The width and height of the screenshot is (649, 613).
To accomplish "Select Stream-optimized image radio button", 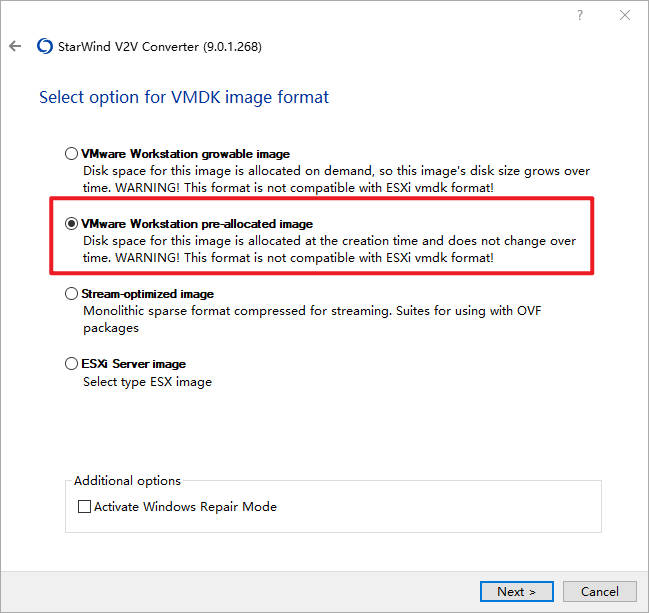I will (71, 293).
